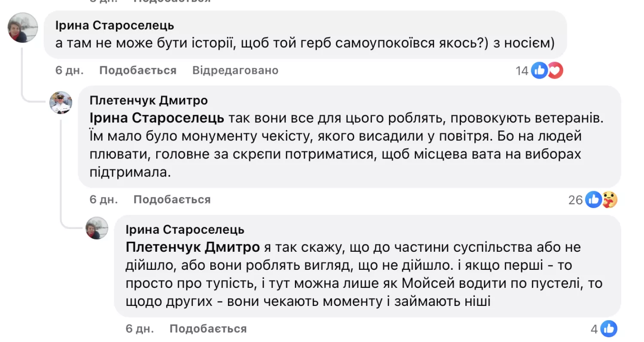Open the 6 дн. timestamp under Плетенчук's comment

(103, 199)
